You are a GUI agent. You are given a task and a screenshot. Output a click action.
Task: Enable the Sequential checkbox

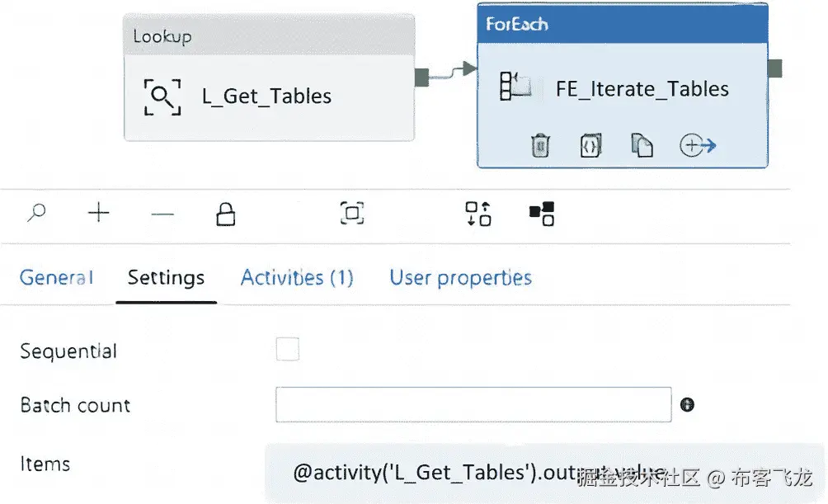pyautogui.click(x=287, y=349)
